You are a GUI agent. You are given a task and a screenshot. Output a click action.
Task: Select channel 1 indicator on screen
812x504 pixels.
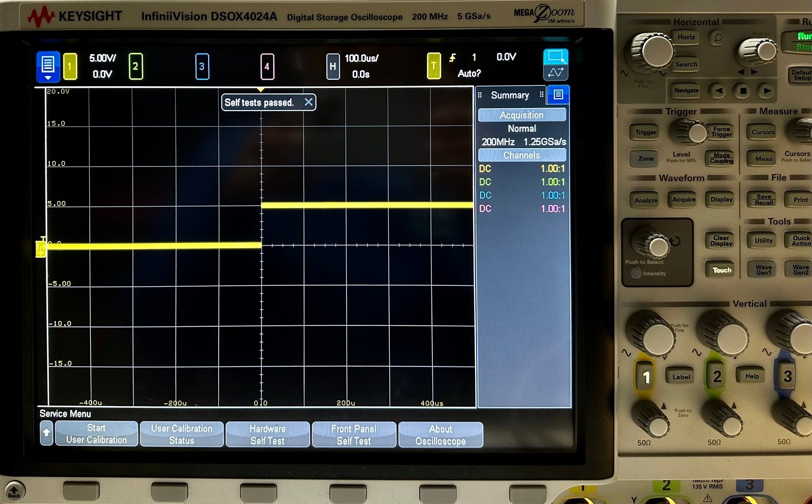click(x=70, y=66)
